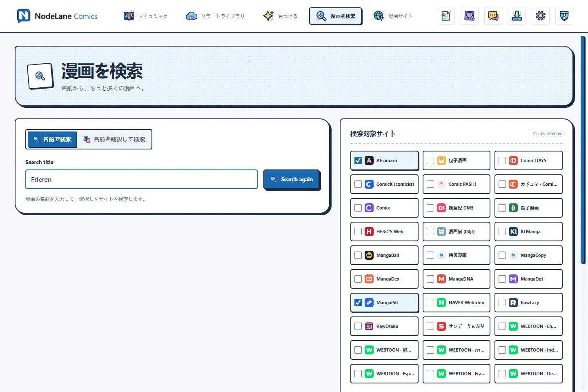588x392 pixels.
Task: Tick the MangaDNA checkbox
Action: [x=430, y=279]
